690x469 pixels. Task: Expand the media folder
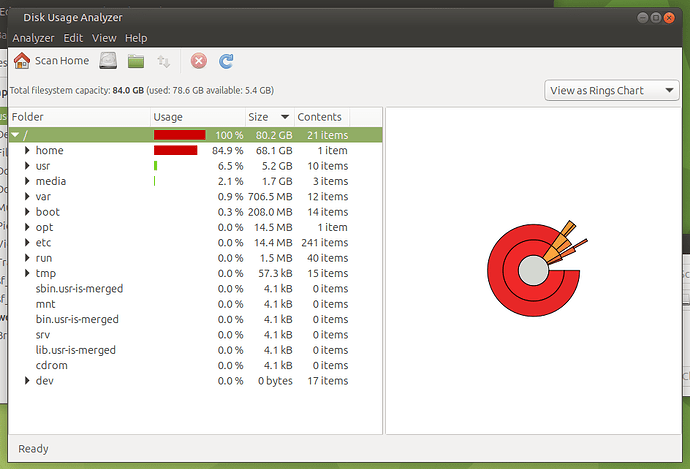tap(27, 181)
